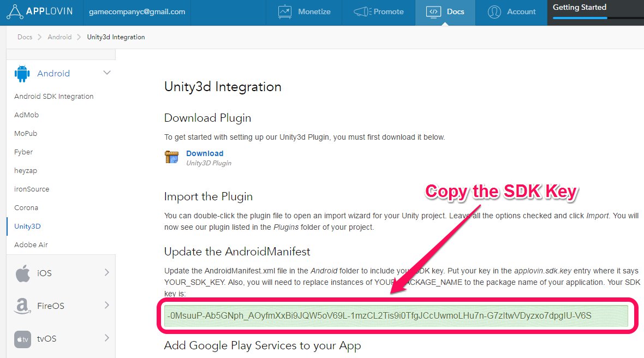Open the AdMob sidebar page

[26, 115]
